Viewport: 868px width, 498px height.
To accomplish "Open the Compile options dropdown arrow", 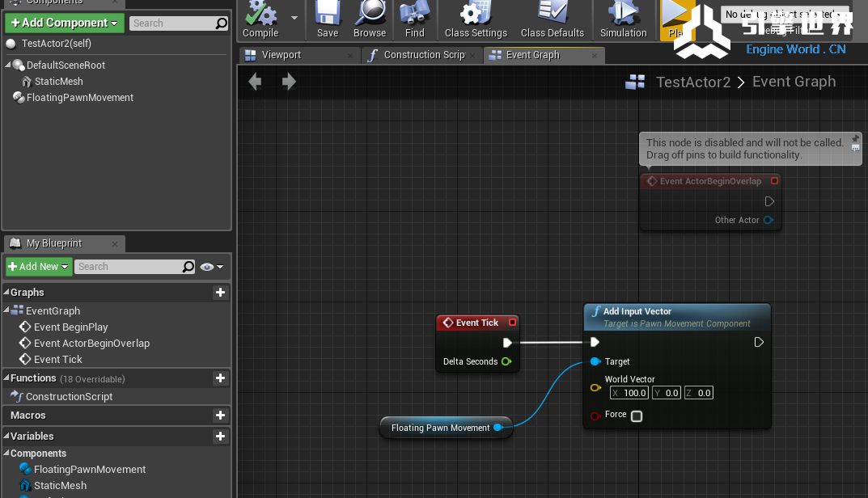I will tap(294, 18).
